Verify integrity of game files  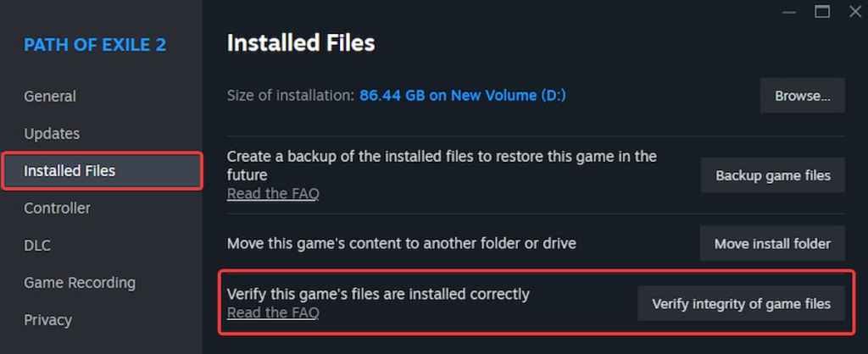pyautogui.click(x=741, y=303)
